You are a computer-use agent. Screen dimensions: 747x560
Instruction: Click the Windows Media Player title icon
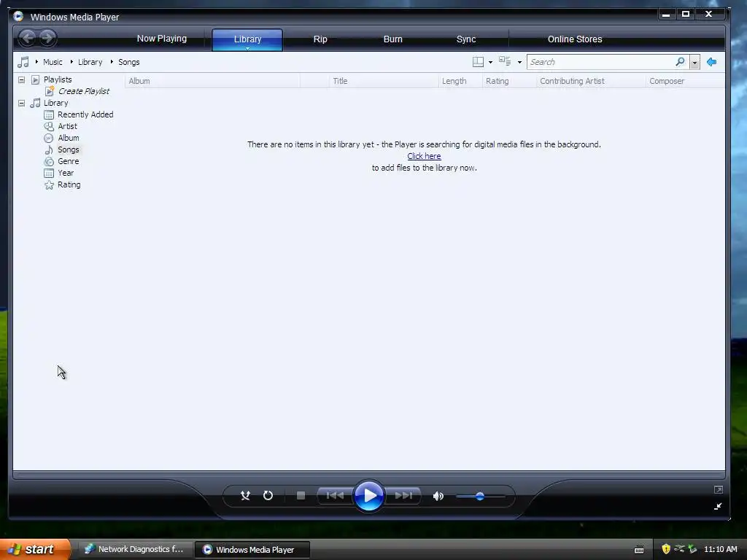[x=18, y=16]
